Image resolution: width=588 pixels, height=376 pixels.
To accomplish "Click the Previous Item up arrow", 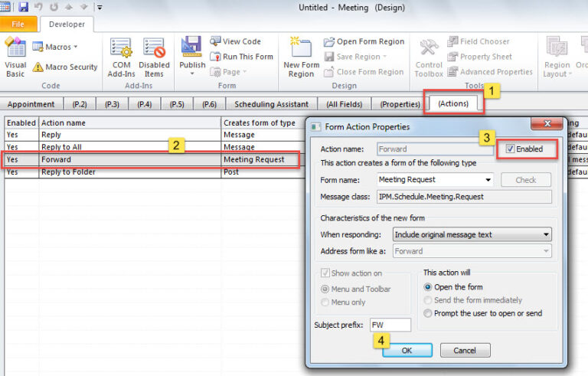I will click(x=69, y=7).
